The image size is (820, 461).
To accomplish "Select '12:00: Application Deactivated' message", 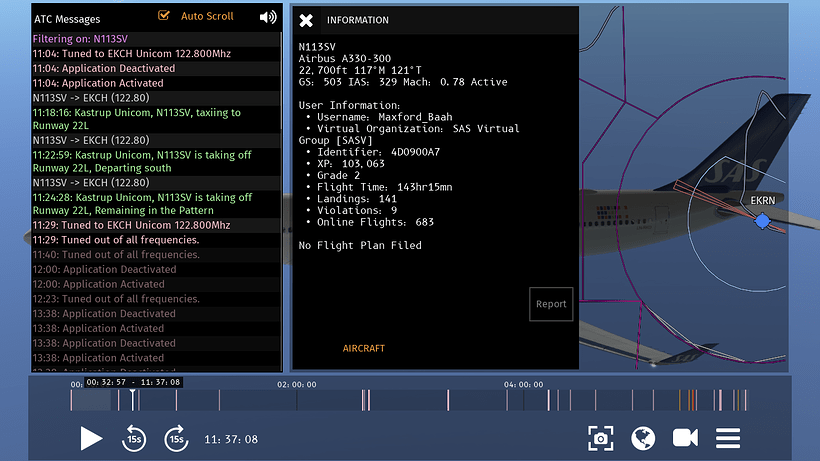I will [156, 269].
